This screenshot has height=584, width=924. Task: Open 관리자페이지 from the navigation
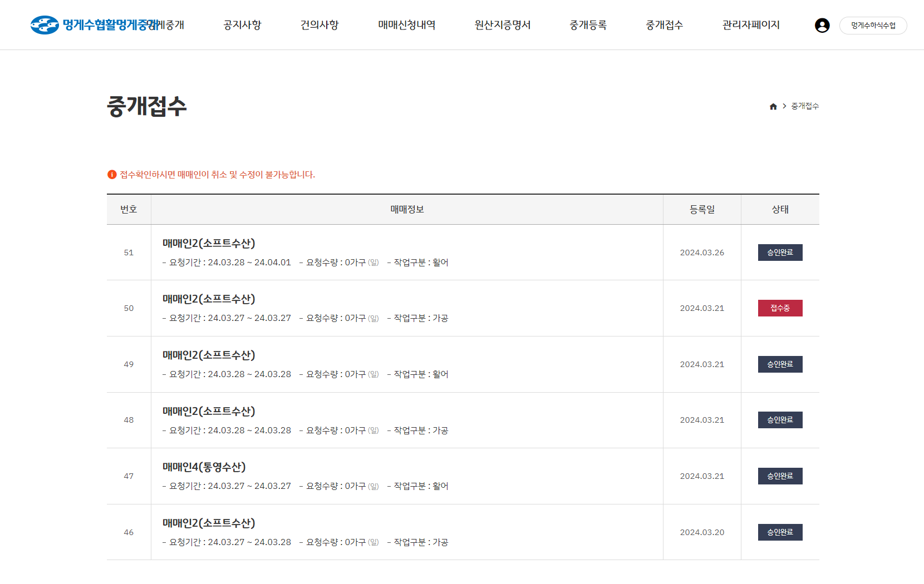(x=751, y=25)
